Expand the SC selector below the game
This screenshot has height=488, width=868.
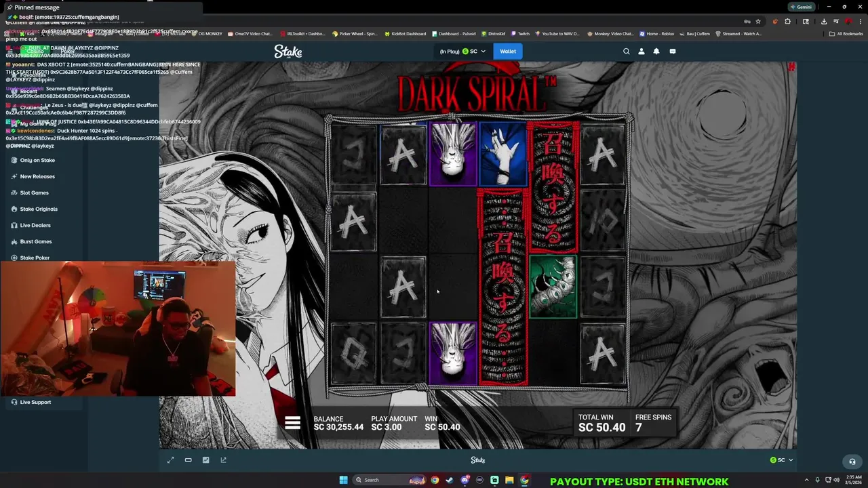[x=781, y=460]
